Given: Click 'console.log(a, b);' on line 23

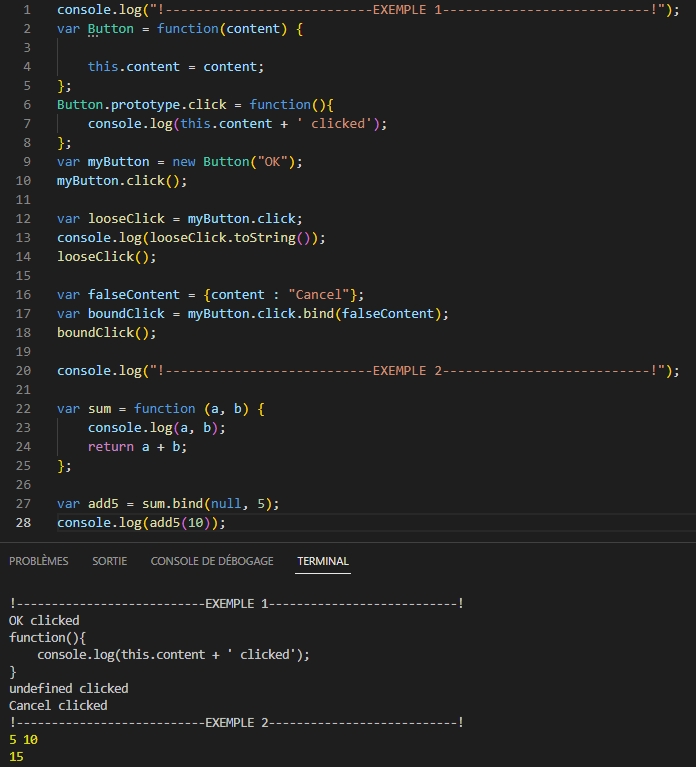Looking at the screenshot, I should 157,428.
